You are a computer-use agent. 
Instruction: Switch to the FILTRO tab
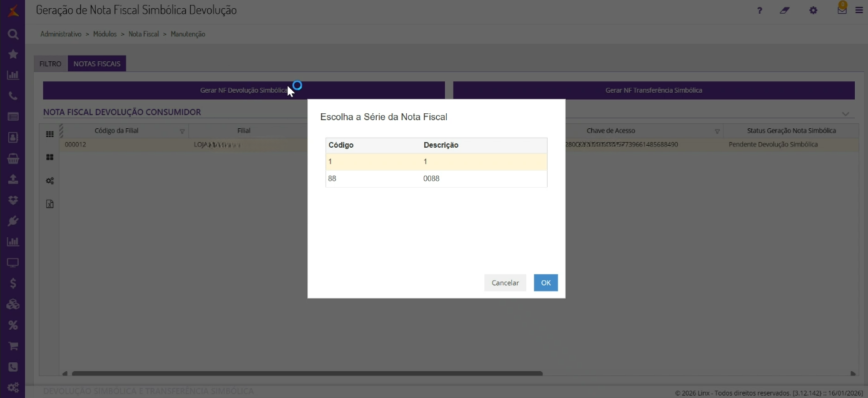click(51, 64)
